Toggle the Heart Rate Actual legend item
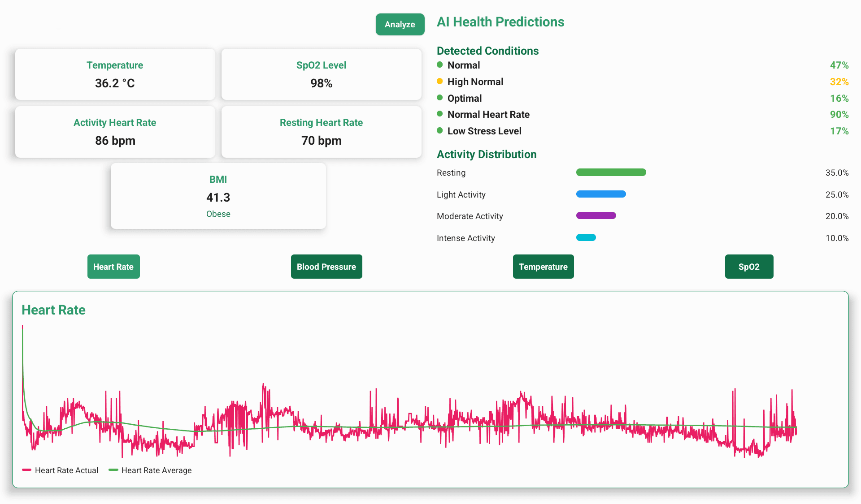The height and width of the screenshot is (504, 861). pyautogui.click(x=61, y=470)
